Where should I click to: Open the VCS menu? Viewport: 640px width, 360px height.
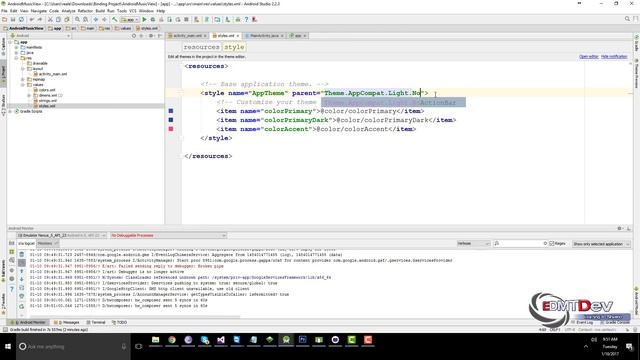coord(133,11)
